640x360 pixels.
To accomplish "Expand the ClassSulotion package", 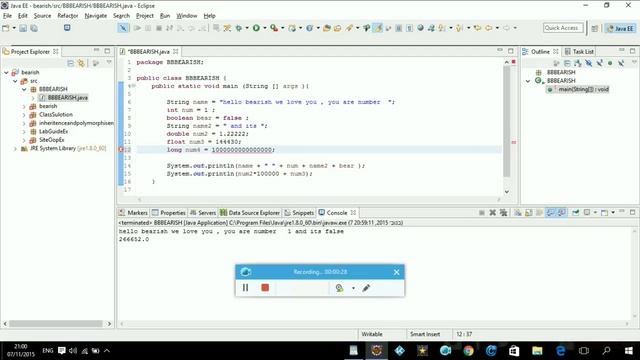I will point(24,115).
